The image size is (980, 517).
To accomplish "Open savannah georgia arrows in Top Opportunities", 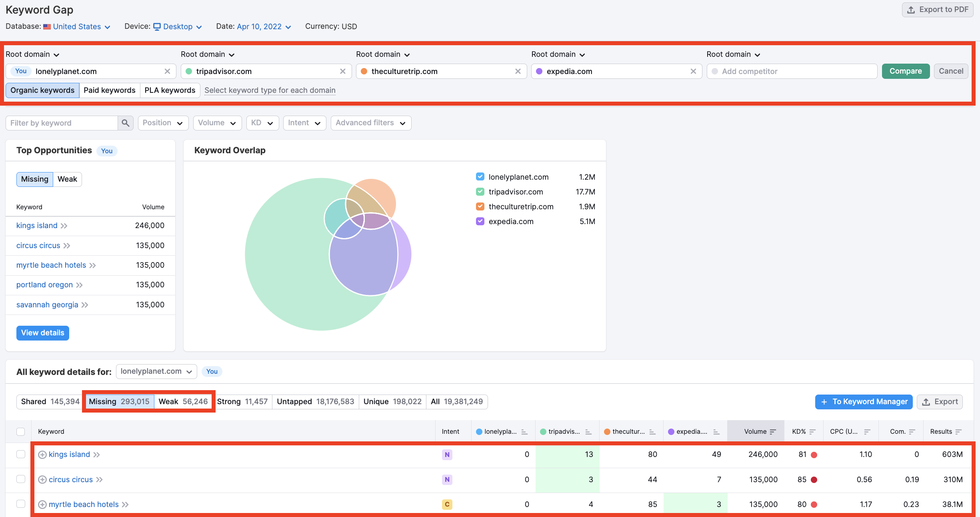I will 85,305.
